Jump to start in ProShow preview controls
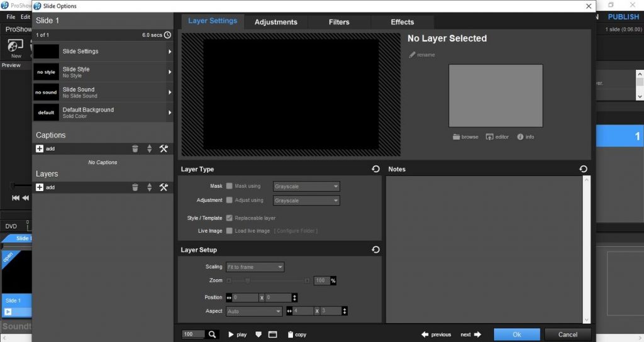 point(16,198)
